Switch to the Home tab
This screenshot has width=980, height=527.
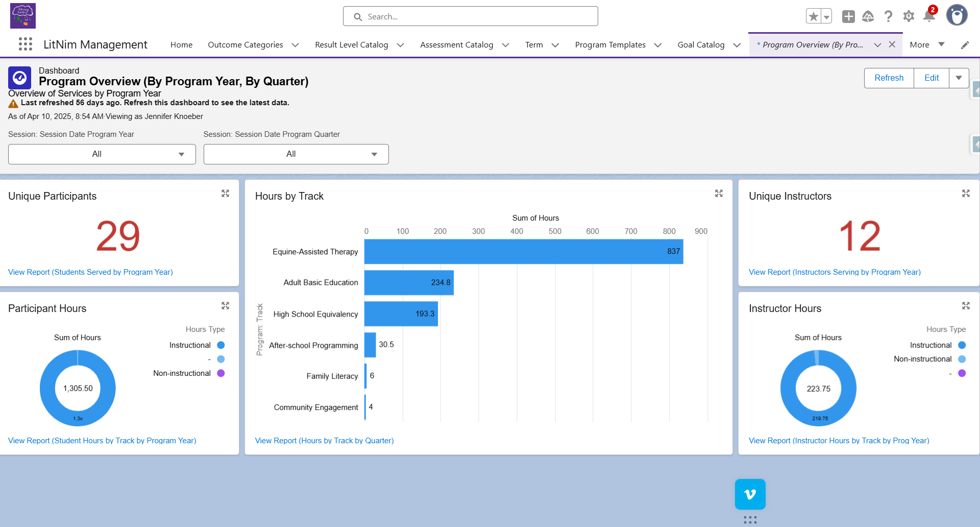coord(181,44)
